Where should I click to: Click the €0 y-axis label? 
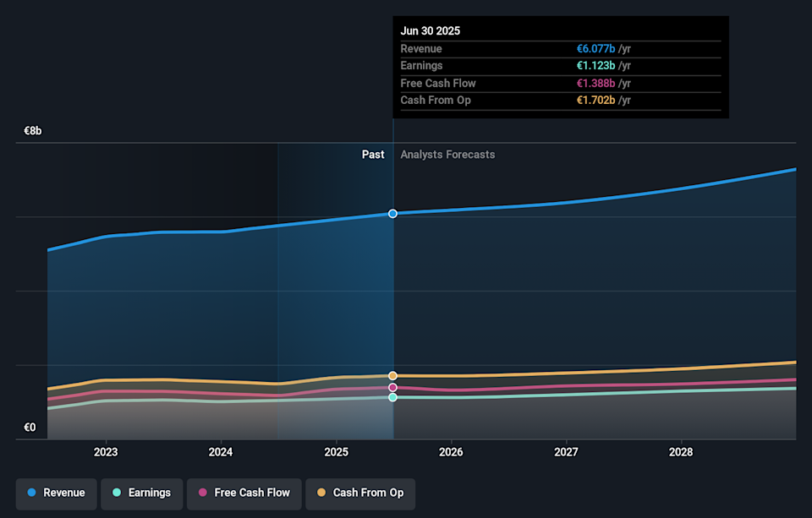pos(30,428)
